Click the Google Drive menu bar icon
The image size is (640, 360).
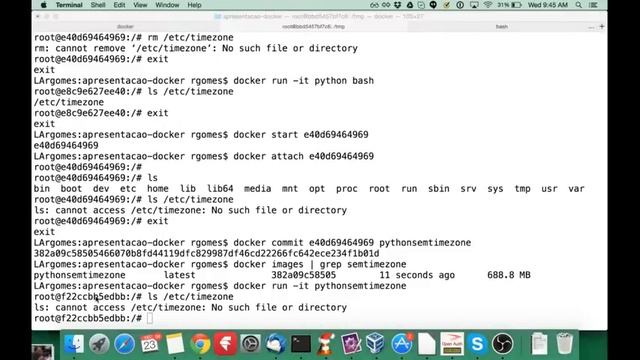pyautogui.click(x=410, y=5)
